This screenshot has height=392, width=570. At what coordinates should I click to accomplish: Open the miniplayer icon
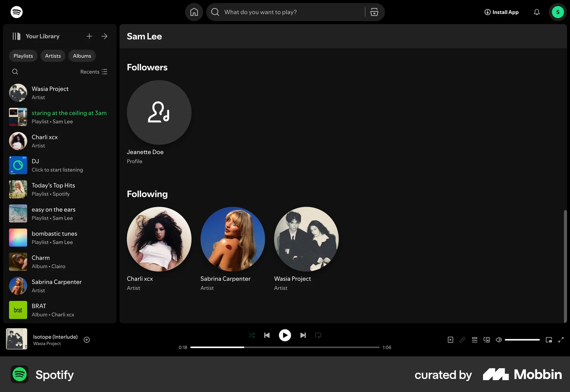[x=549, y=340]
